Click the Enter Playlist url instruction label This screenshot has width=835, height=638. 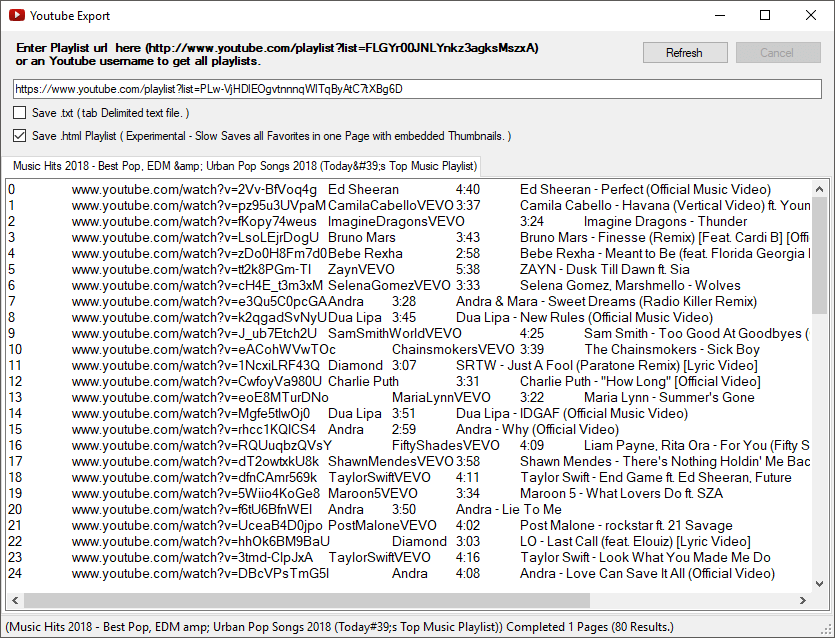[277, 54]
